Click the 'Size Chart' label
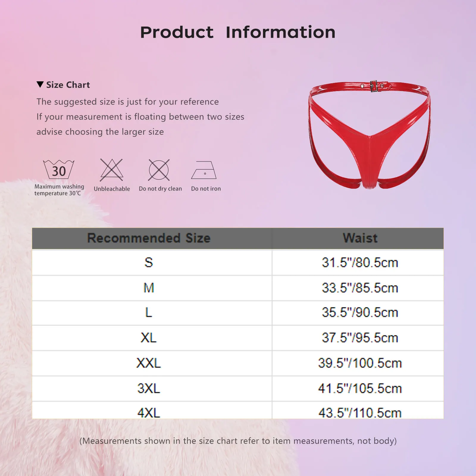 click(x=68, y=85)
